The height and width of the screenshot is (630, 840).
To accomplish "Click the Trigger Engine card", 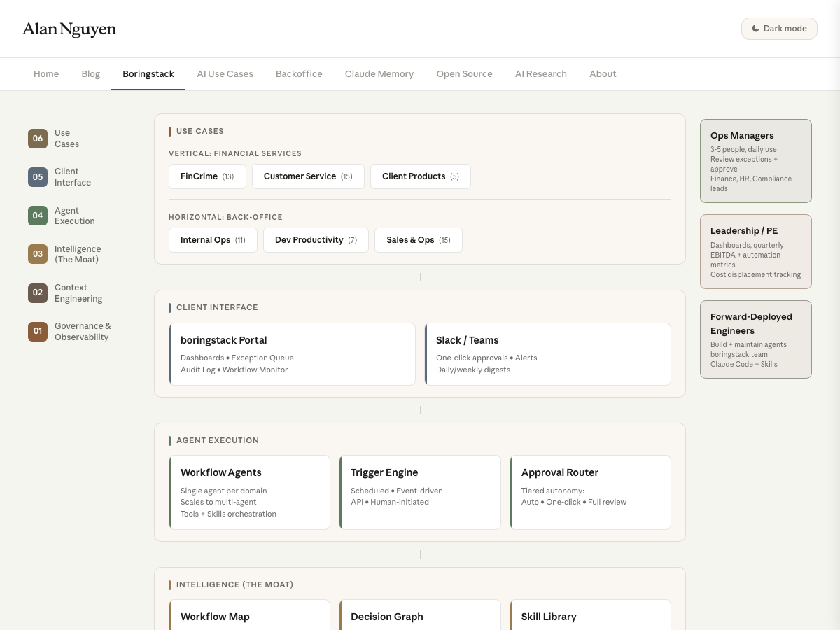I will pos(420,492).
